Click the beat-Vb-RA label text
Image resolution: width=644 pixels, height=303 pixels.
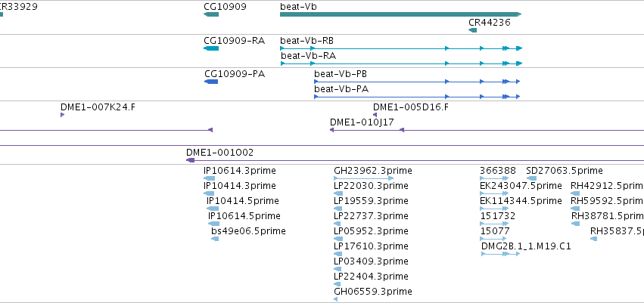pyautogui.click(x=309, y=56)
